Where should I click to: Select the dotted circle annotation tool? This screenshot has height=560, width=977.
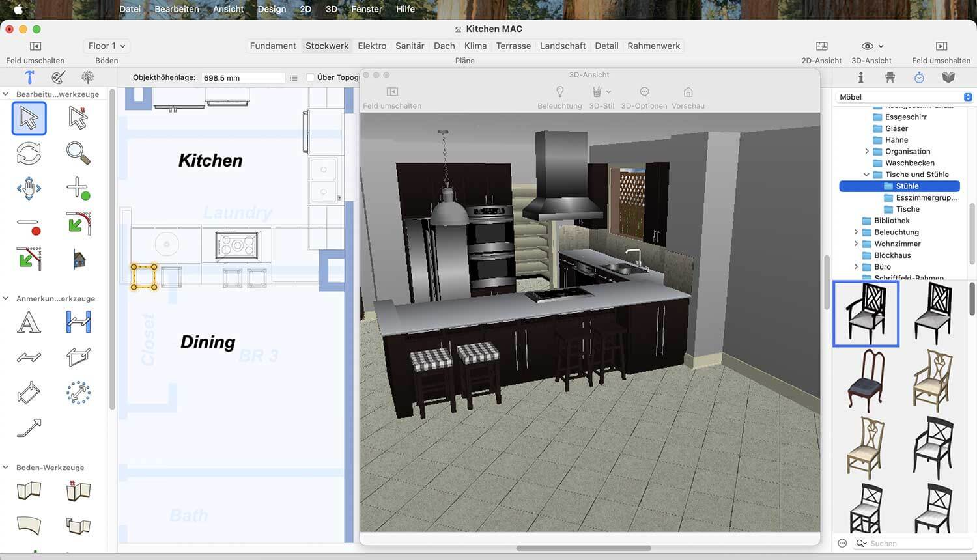(x=78, y=393)
